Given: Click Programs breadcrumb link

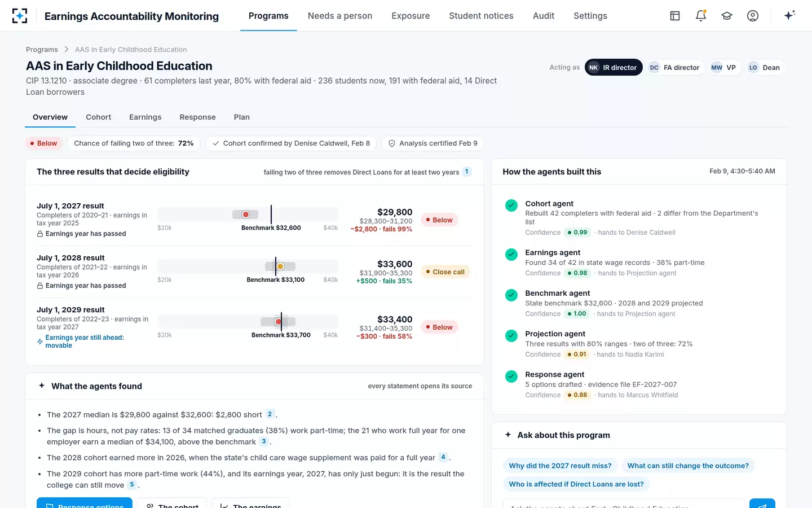Looking at the screenshot, I should [42, 50].
